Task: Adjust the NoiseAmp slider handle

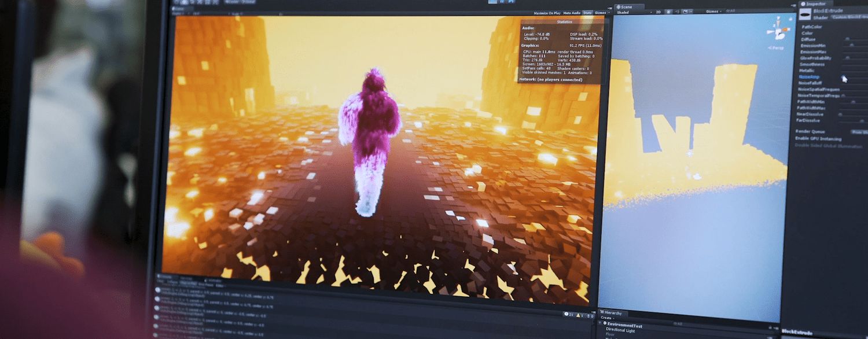Action: click(x=843, y=77)
